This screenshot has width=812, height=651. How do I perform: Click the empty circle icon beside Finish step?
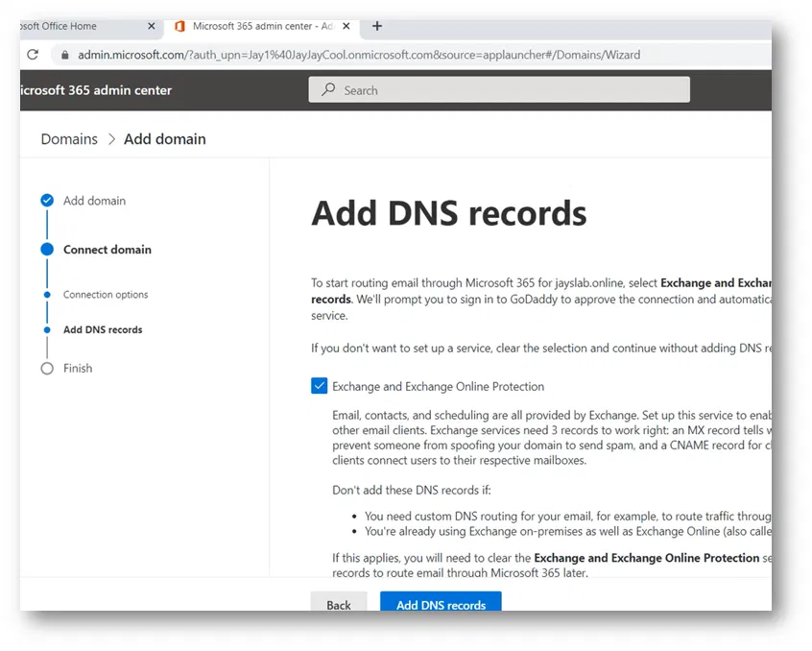tap(47, 369)
